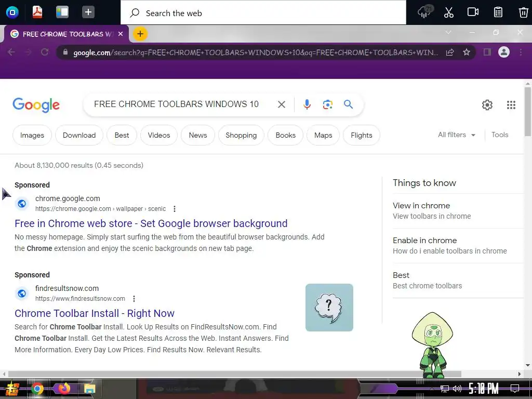Expand the All filters dropdown
Image resolution: width=532 pixels, height=399 pixels.
[456, 135]
